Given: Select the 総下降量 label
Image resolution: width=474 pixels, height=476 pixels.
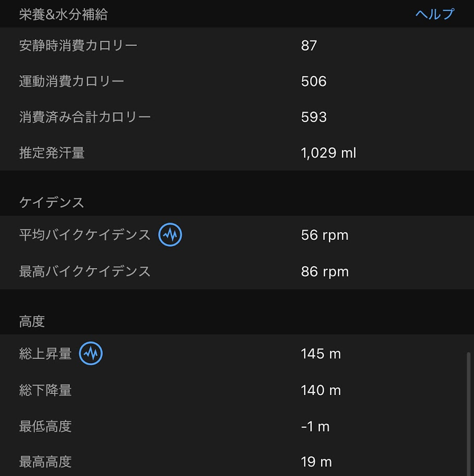Looking at the screenshot, I should click(45, 390).
